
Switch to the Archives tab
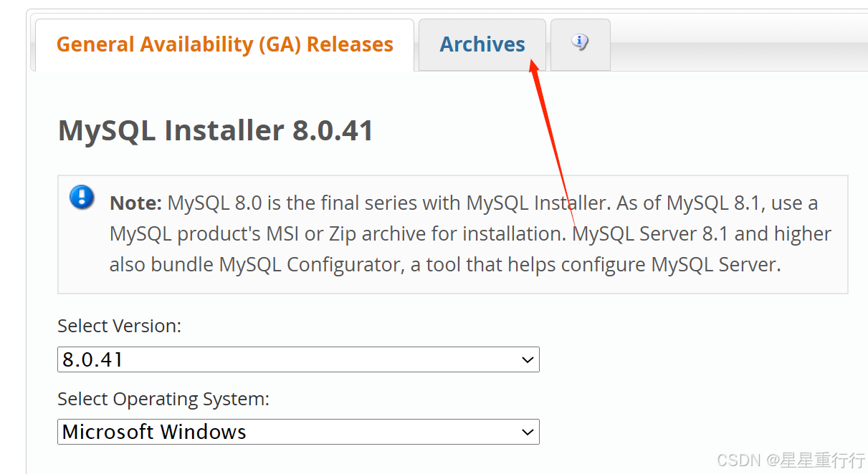pyautogui.click(x=482, y=44)
